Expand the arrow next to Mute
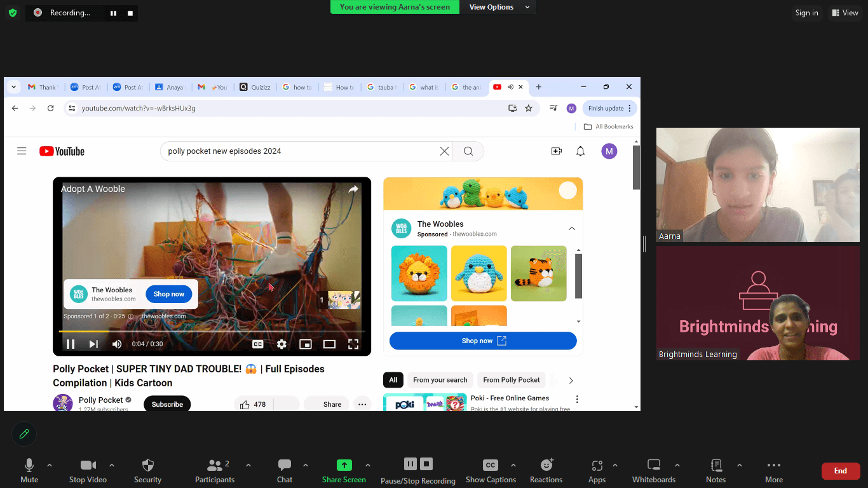 point(50,465)
